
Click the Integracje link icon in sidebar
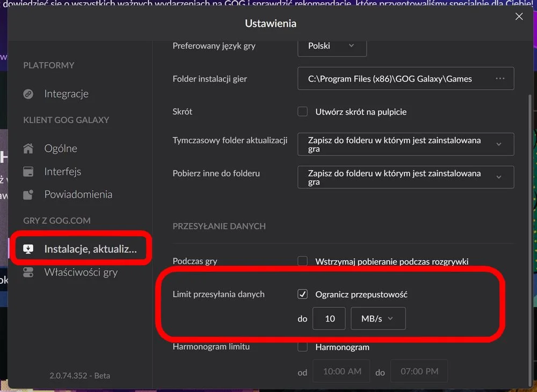[x=28, y=94]
